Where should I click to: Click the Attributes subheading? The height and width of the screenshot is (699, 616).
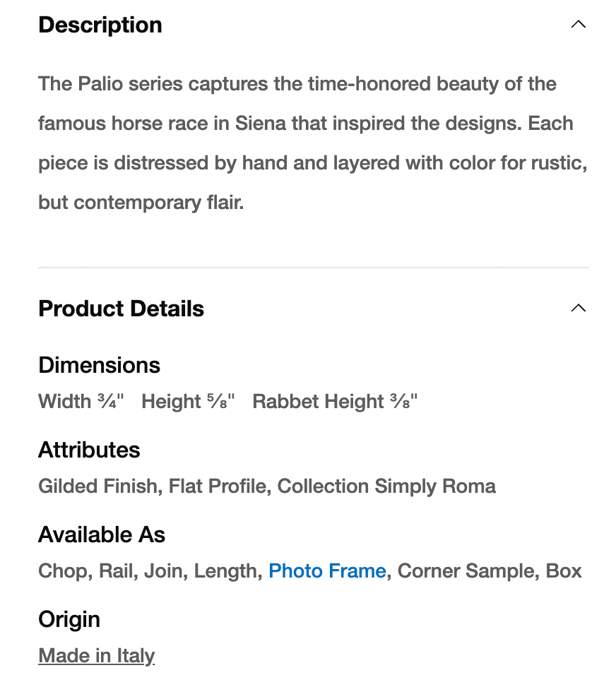[x=89, y=450]
